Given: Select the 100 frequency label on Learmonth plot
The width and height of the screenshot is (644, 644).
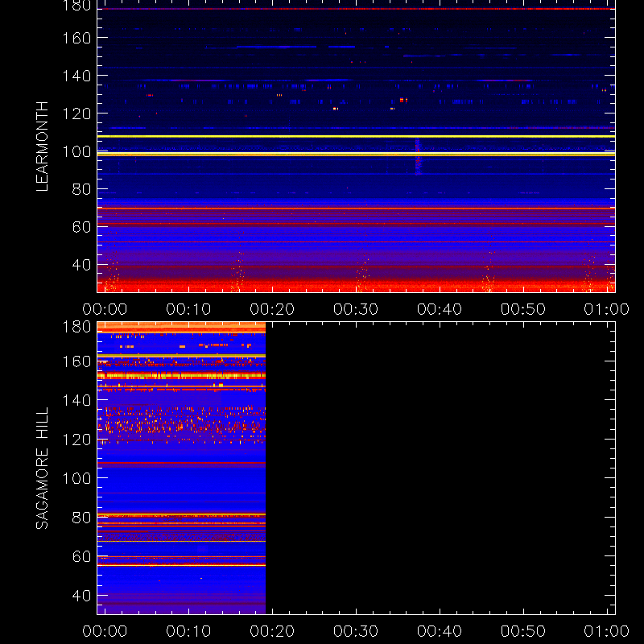Looking at the screenshot, I should [x=76, y=151].
